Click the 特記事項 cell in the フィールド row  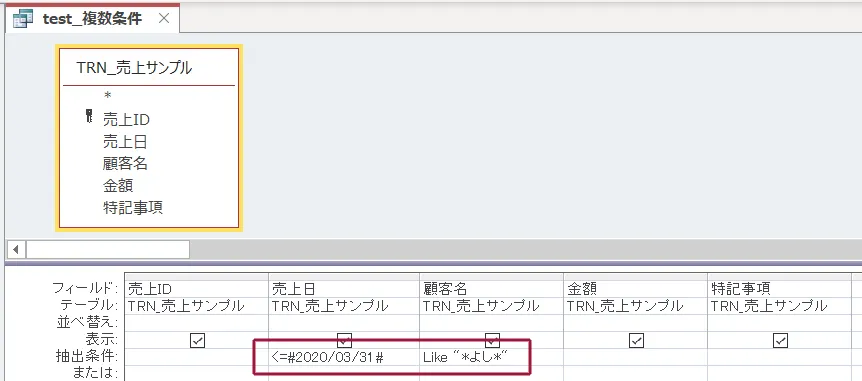780,289
